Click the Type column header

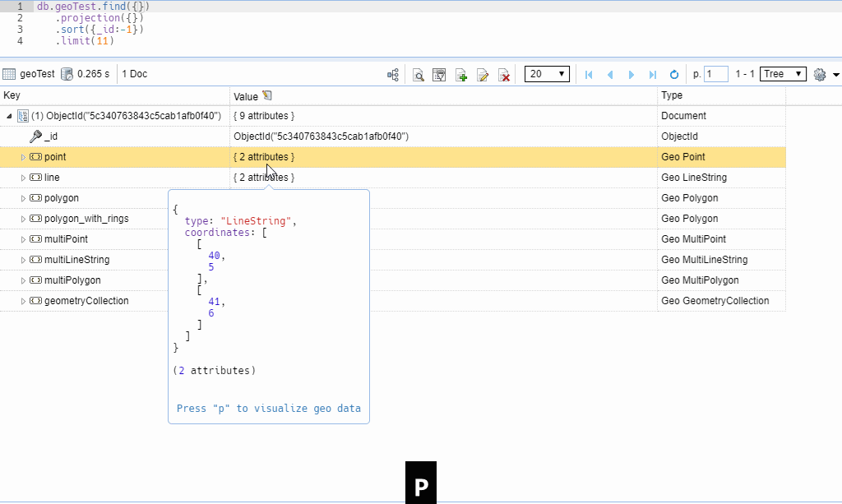tap(672, 95)
